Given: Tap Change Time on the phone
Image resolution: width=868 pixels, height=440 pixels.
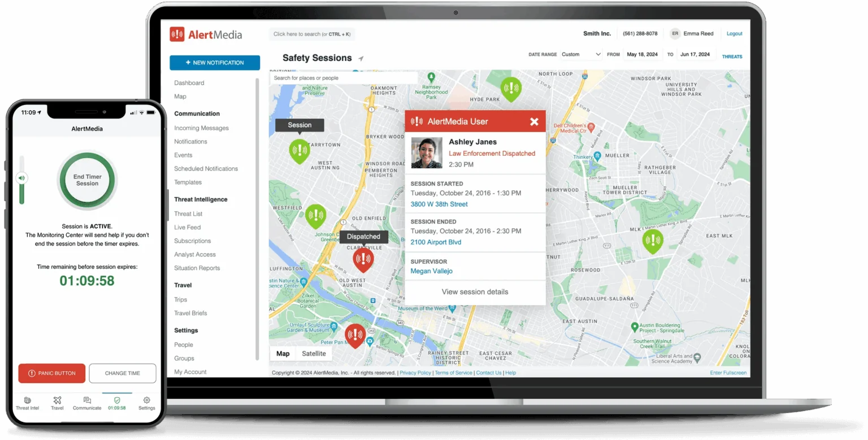Looking at the screenshot, I should (123, 373).
